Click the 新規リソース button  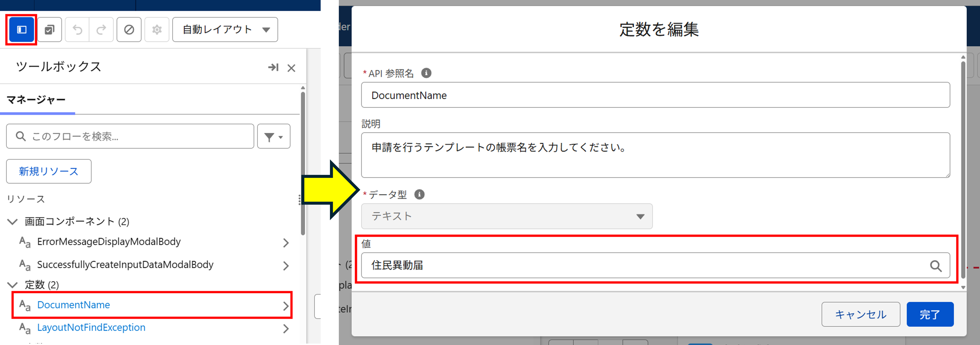coord(49,171)
